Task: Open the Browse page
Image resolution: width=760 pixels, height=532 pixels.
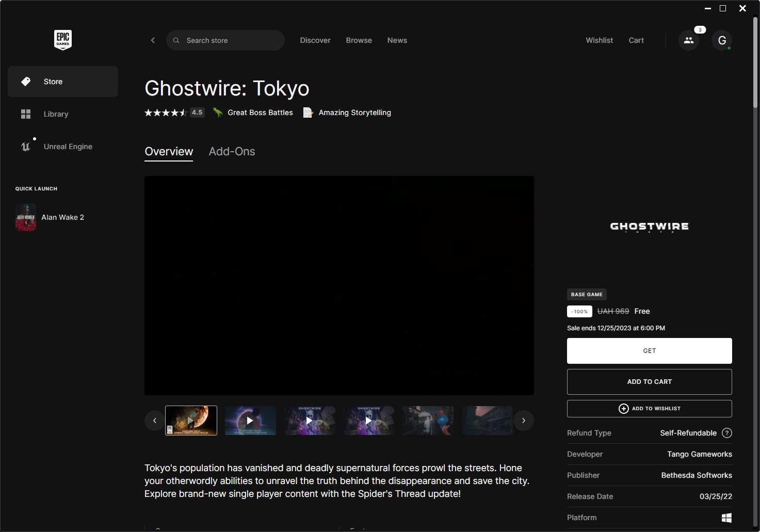Action: 359,40
